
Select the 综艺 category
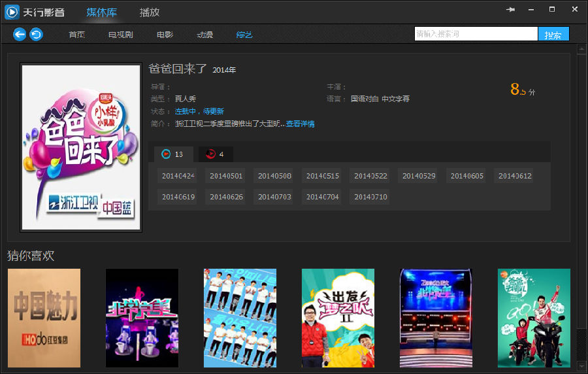(x=244, y=35)
